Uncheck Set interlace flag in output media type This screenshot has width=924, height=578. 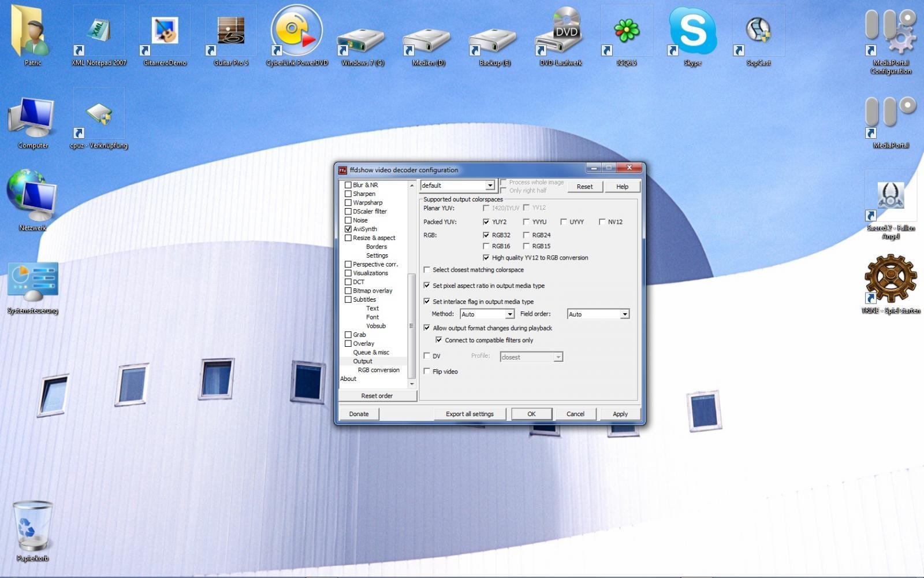(x=427, y=302)
